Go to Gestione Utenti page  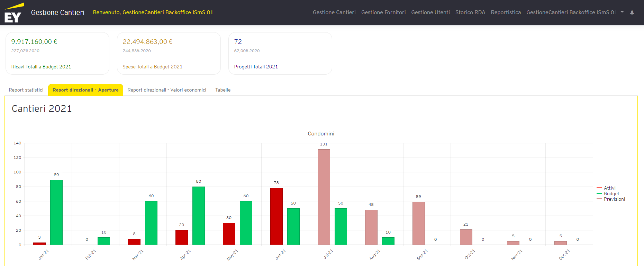coord(430,12)
